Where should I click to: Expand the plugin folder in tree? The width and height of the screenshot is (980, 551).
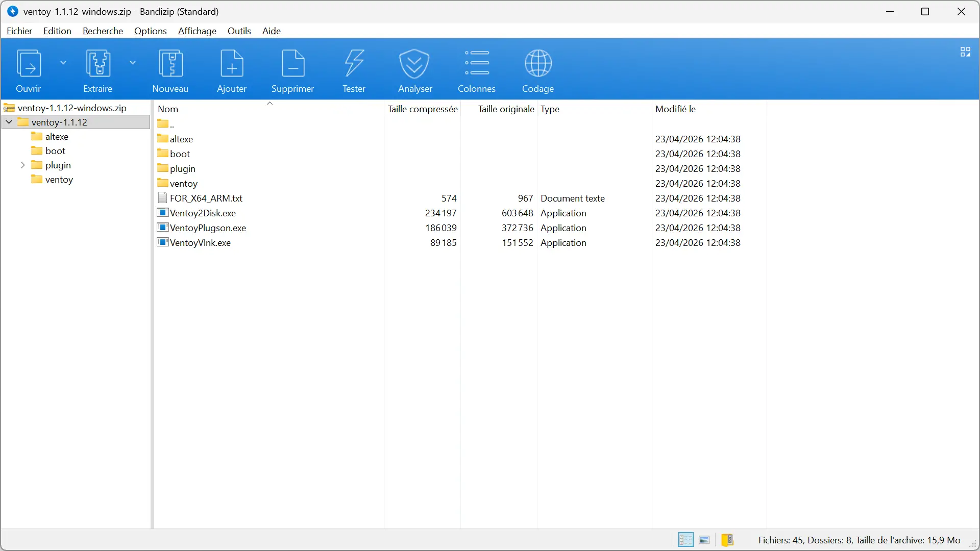[23, 165]
